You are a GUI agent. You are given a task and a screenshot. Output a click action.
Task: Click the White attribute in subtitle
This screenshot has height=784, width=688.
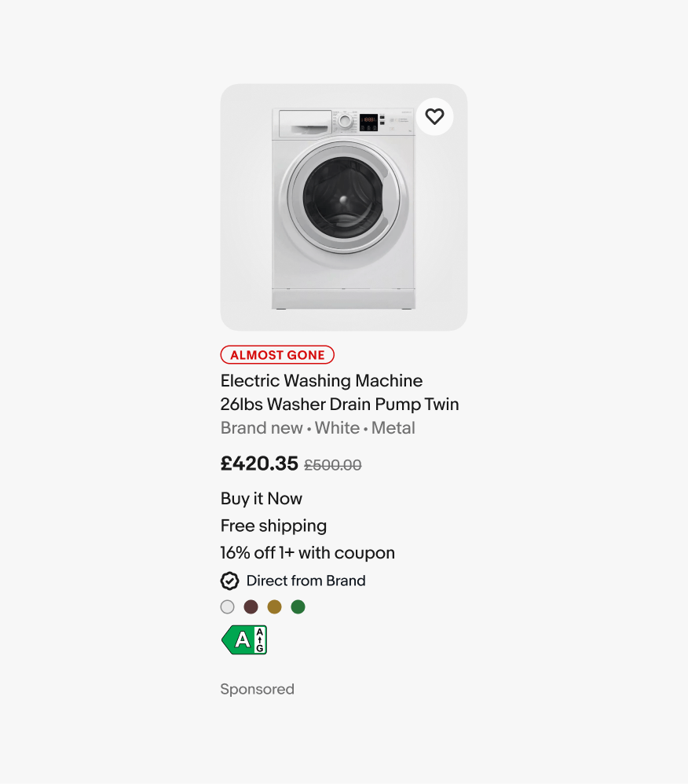(337, 428)
